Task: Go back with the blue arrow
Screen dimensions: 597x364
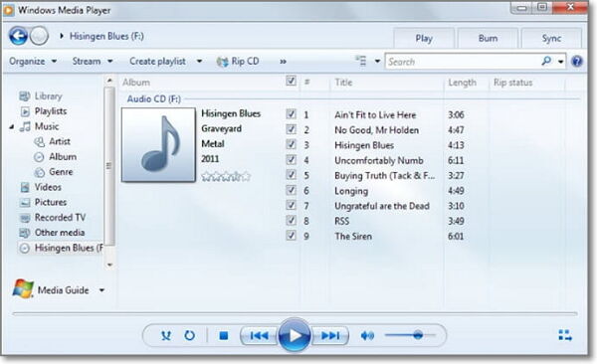Action: (18, 36)
